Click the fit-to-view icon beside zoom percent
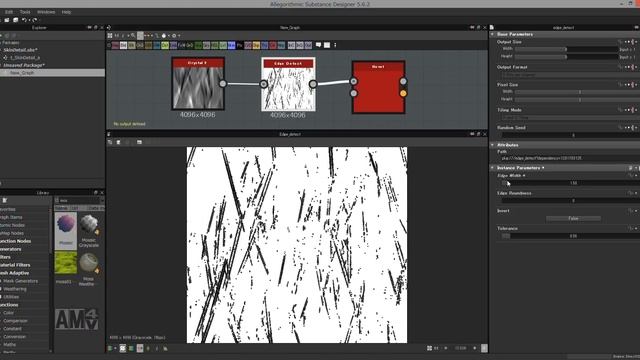 429,348
